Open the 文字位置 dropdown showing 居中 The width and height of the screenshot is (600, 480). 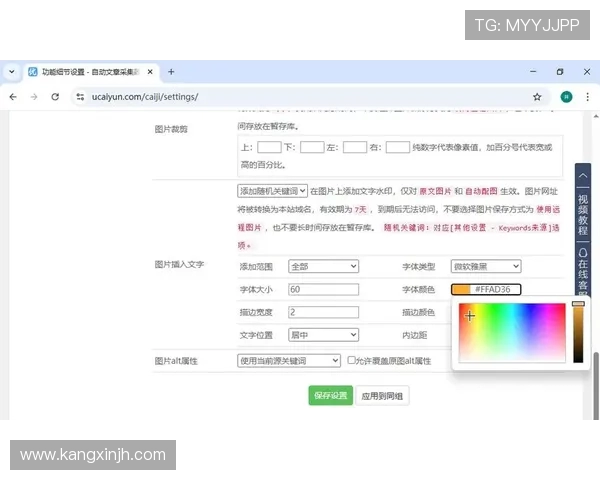[x=323, y=335]
